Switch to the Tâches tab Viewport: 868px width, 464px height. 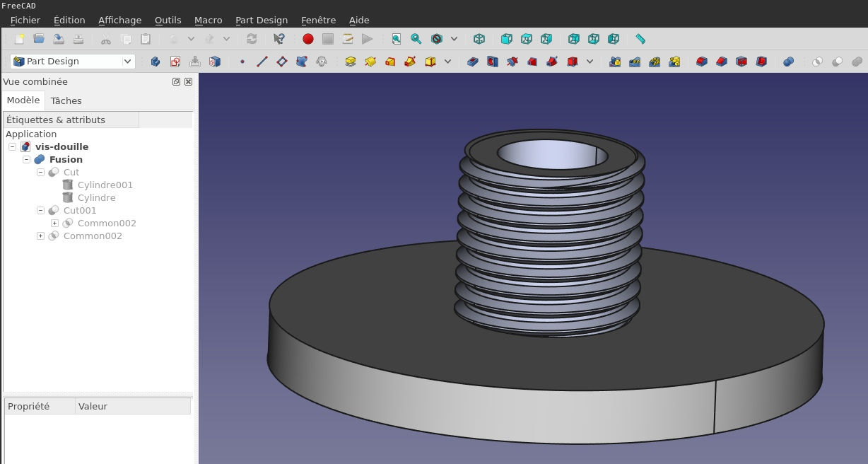(x=66, y=100)
